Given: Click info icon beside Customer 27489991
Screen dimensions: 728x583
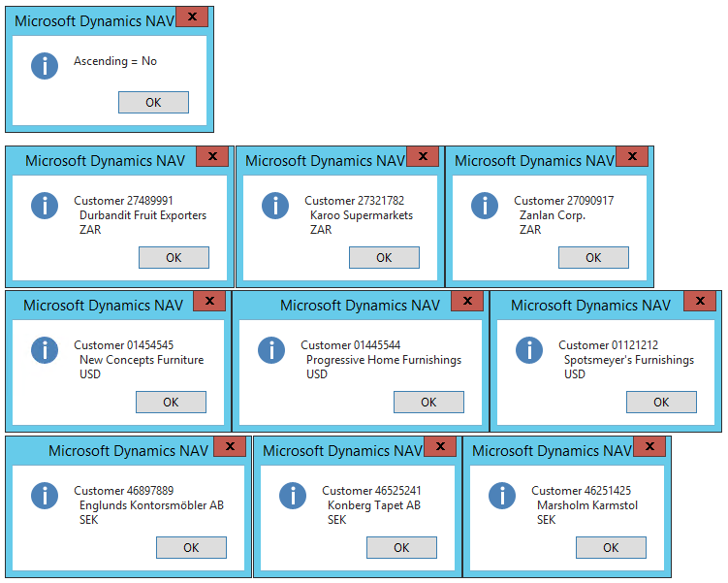Looking at the screenshot, I should pyautogui.click(x=45, y=206).
